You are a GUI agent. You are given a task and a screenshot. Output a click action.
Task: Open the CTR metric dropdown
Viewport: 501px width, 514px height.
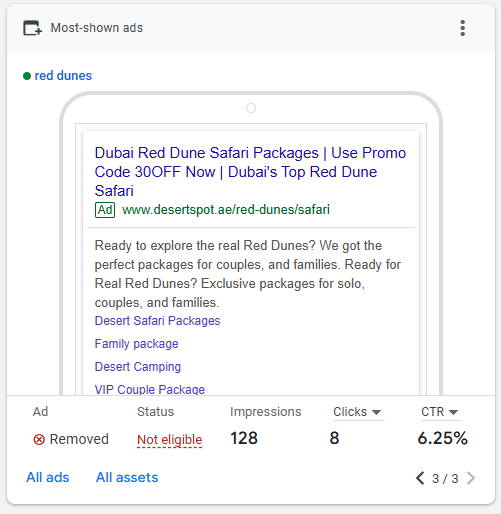tap(440, 412)
